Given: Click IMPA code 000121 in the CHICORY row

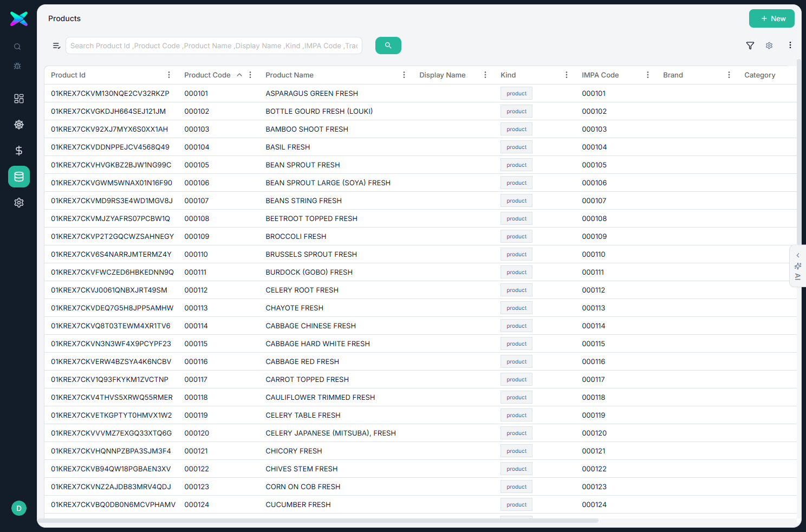Looking at the screenshot, I should coord(594,451).
